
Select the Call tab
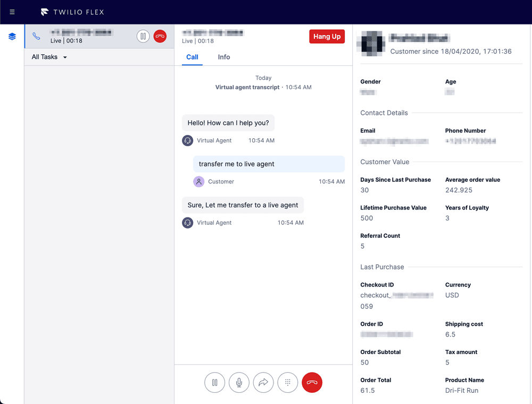[x=192, y=57]
